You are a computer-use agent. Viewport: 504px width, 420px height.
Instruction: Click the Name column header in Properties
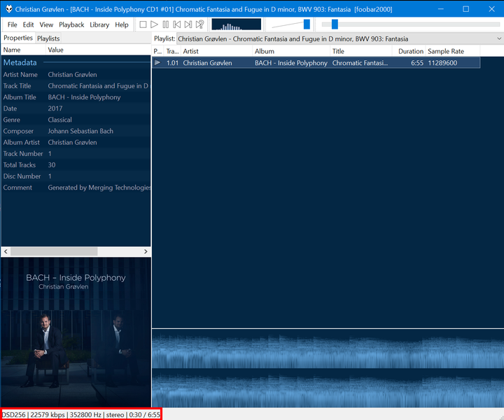click(24, 50)
